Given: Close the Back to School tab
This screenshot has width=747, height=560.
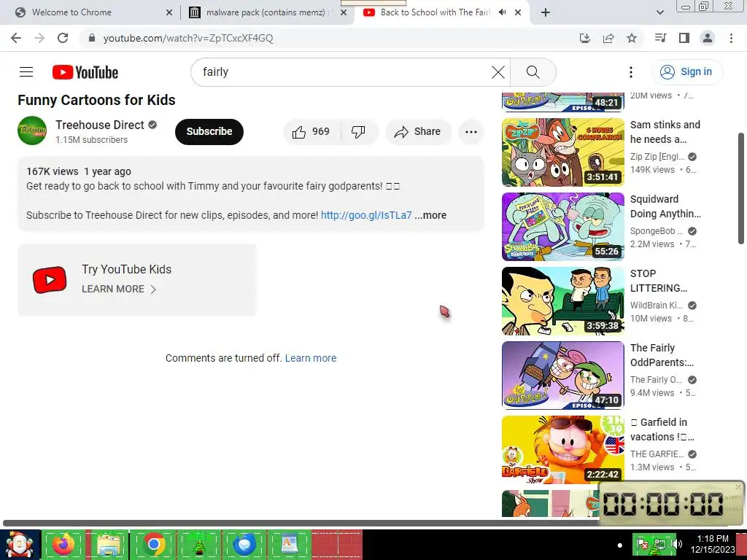Looking at the screenshot, I should pos(519,12).
